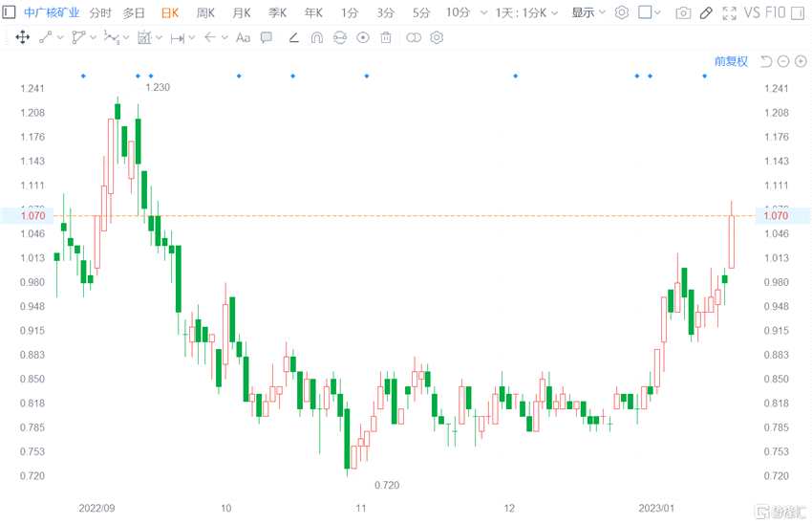The width and height of the screenshot is (812, 524).
Task: Click the blue event marker above November
Action: point(367,76)
